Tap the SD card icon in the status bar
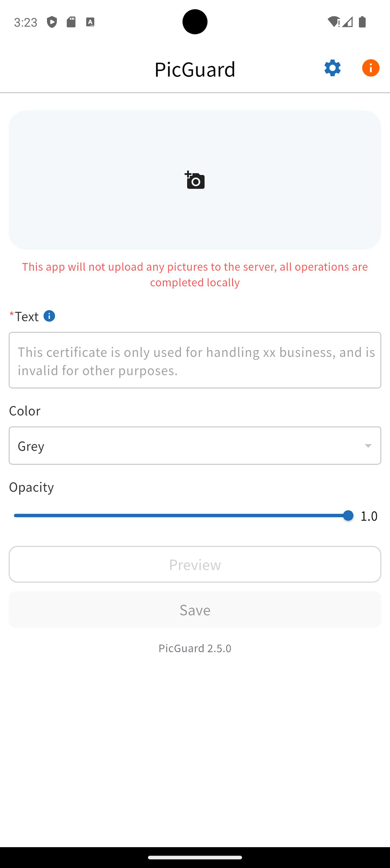 coord(71,22)
